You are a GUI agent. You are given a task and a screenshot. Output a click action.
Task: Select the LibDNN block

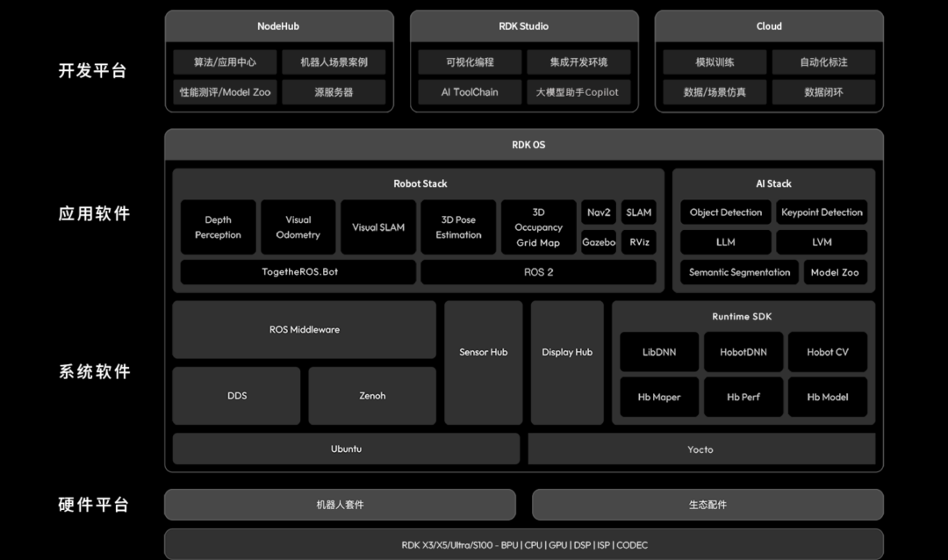(x=659, y=352)
